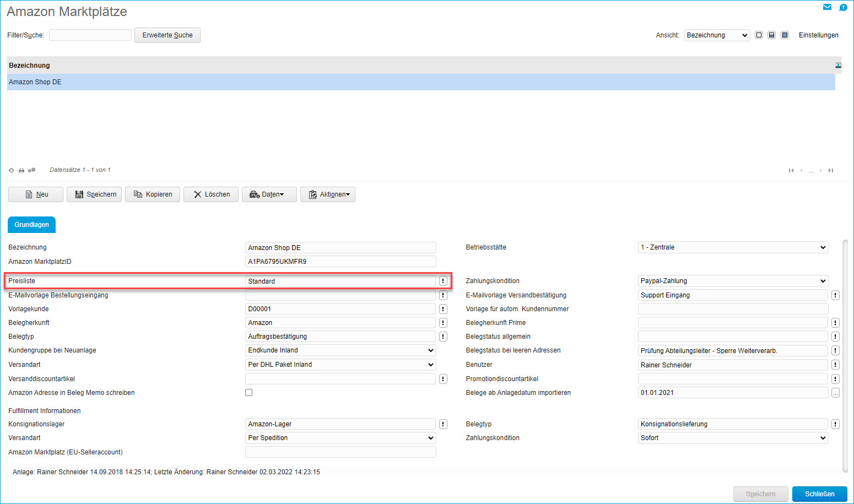Refresh the record list
The height and width of the screenshot is (504, 854).
pos(11,170)
